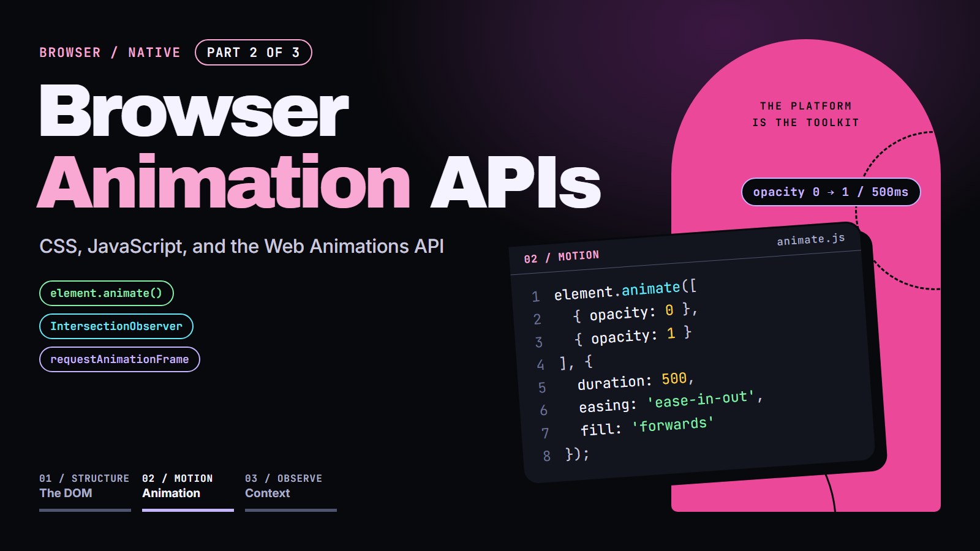The height and width of the screenshot is (551, 980).
Task: Click the "opacity 0 → 1 / 500ms" chip
Action: [831, 192]
